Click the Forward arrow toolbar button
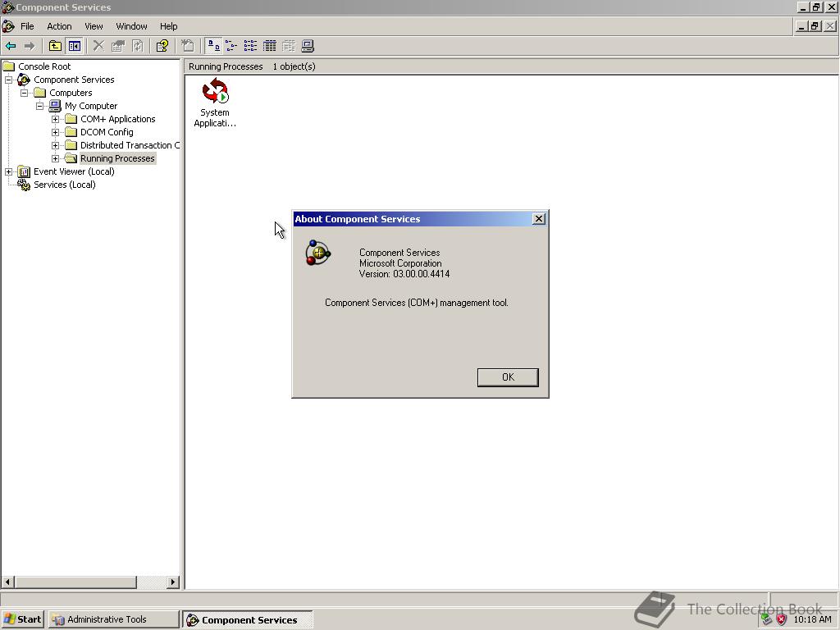 point(30,47)
